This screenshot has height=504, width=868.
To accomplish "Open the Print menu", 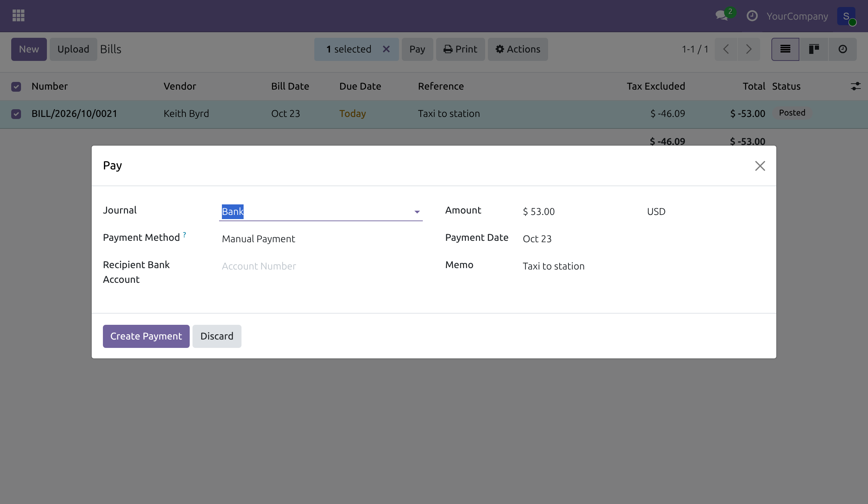I will 460,49.
